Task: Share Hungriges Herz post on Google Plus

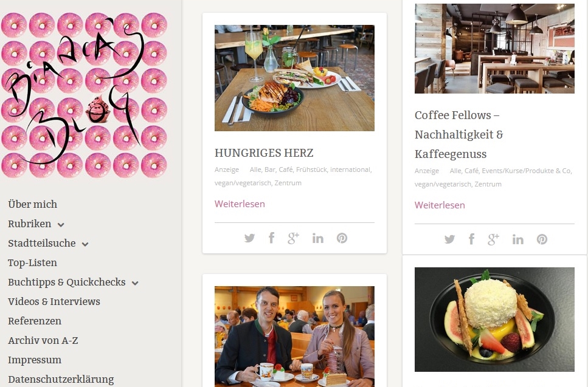Action: pyautogui.click(x=293, y=238)
